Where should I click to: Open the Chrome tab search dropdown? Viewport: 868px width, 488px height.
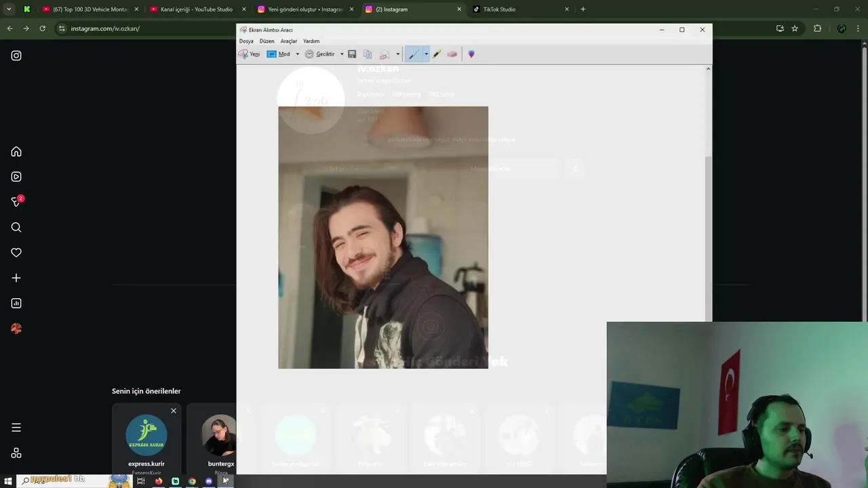click(x=9, y=9)
